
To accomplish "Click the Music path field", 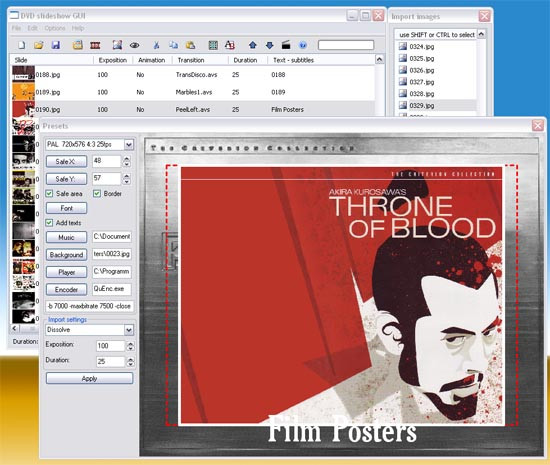I will coord(112,237).
